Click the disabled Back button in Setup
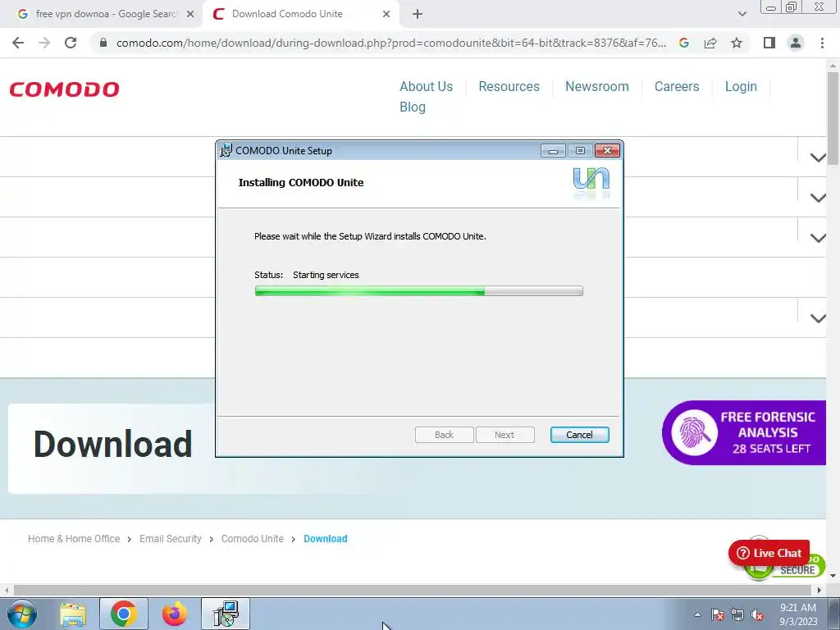Image resolution: width=840 pixels, height=630 pixels. (444, 435)
